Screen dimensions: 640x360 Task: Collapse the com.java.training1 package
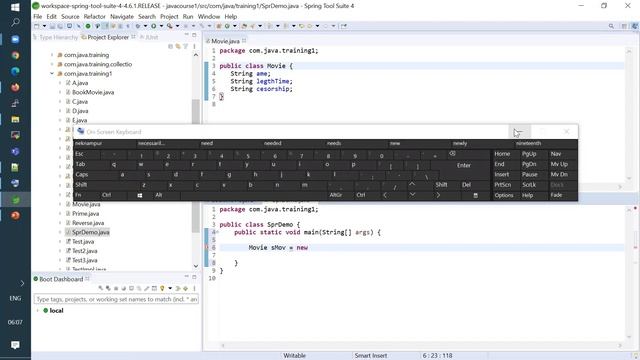(52, 73)
